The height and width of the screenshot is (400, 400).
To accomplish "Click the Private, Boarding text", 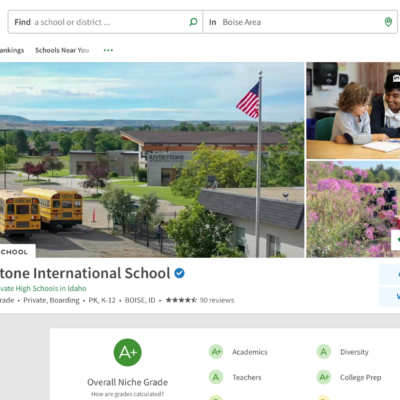I will (x=51, y=300).
